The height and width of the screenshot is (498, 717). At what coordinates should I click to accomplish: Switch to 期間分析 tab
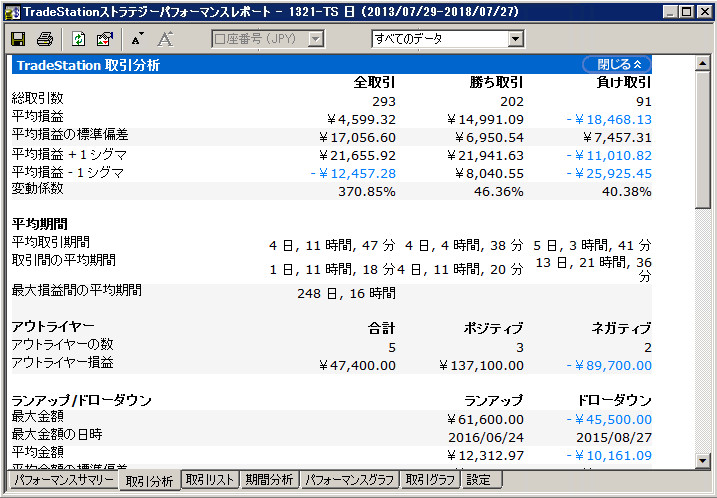click(270, 480)
